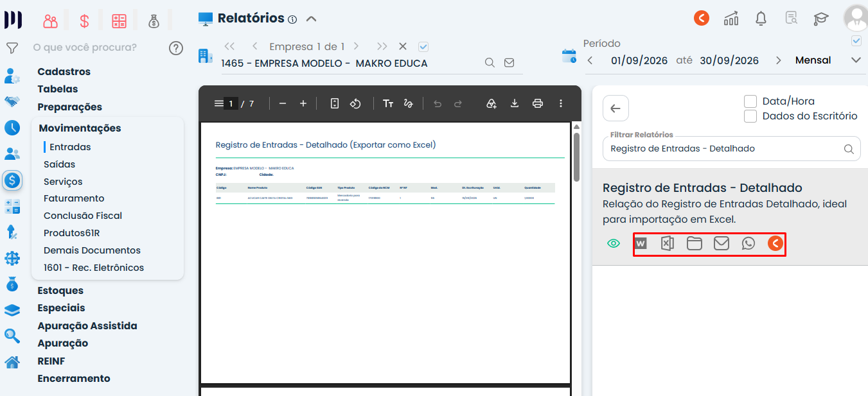Click the envelope icon beside company name

[509, 63]
